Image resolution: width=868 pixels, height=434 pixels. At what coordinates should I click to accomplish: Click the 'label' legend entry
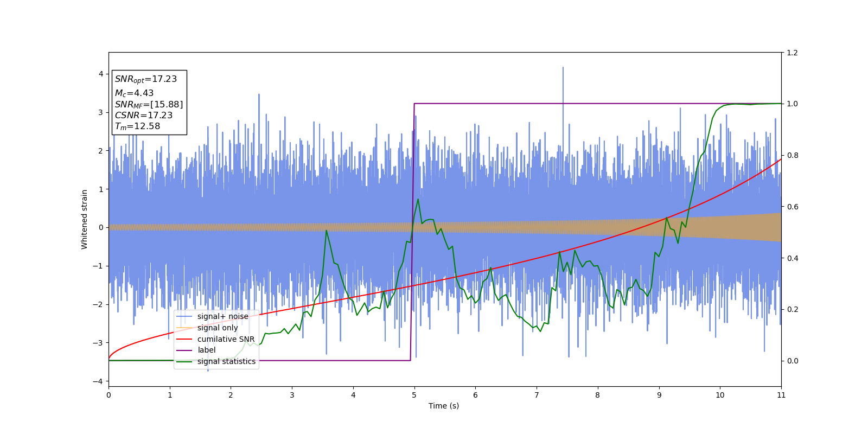click(x=206, y=350)
